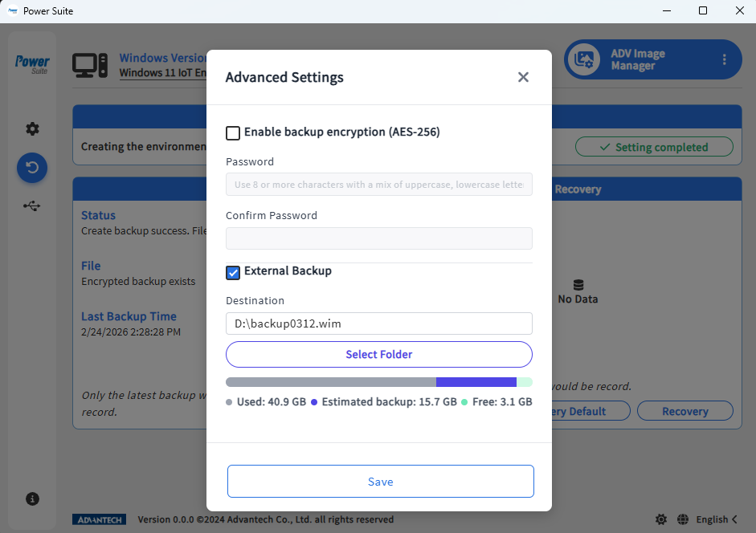Click the Estimated backup: 15.7 GB legend
Viewport: 756px width, 533px height.
point(384,402)
